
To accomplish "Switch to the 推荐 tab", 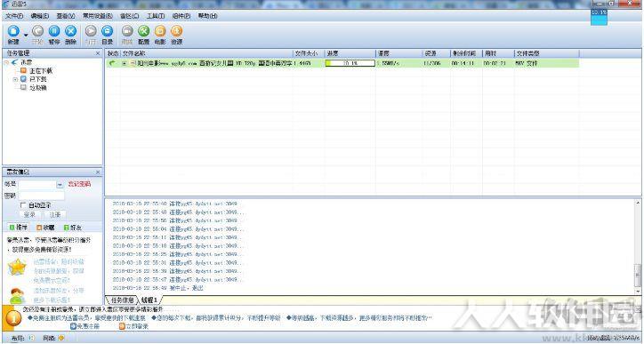I will click(19, 227).
